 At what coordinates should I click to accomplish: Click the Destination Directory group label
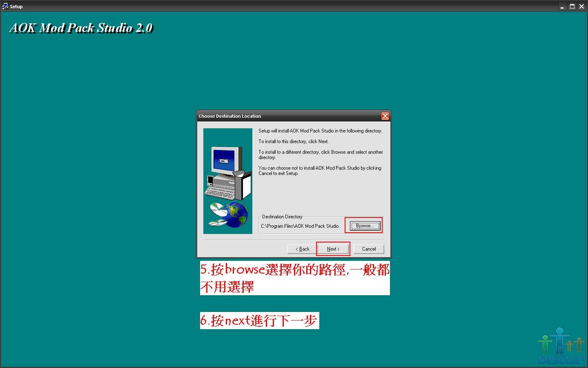pos(282,217)
